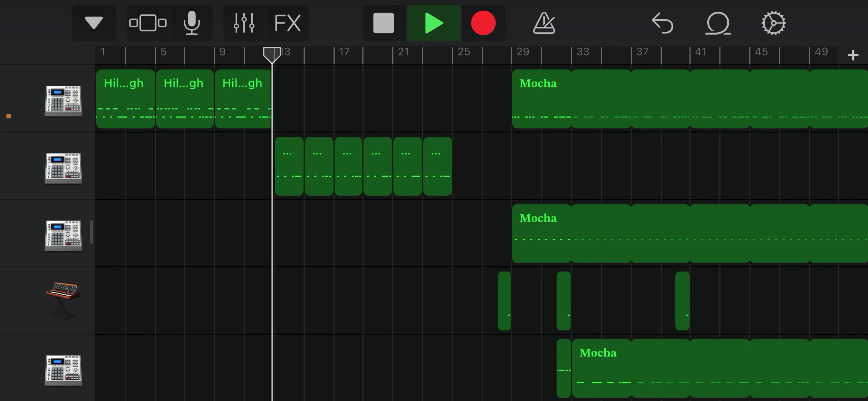
Task: Toggle the metronome on or off
Action: [544, 23]
